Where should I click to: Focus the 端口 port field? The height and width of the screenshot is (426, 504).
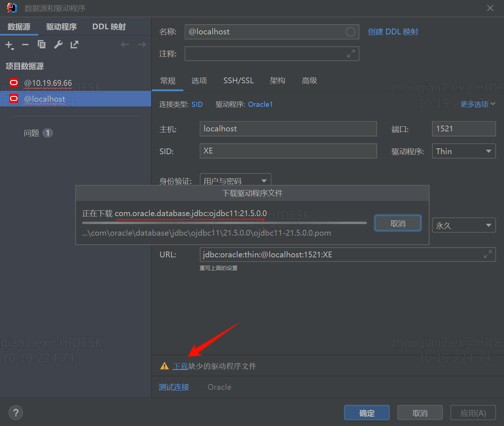pyautogui.click(x=464, y=129)
